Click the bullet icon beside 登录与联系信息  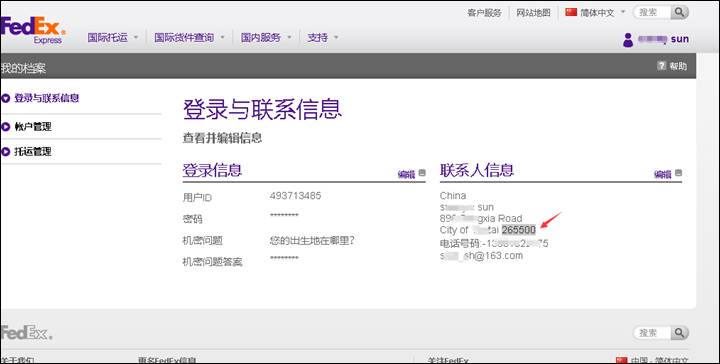pyautogui.click(x=6, y=98)
